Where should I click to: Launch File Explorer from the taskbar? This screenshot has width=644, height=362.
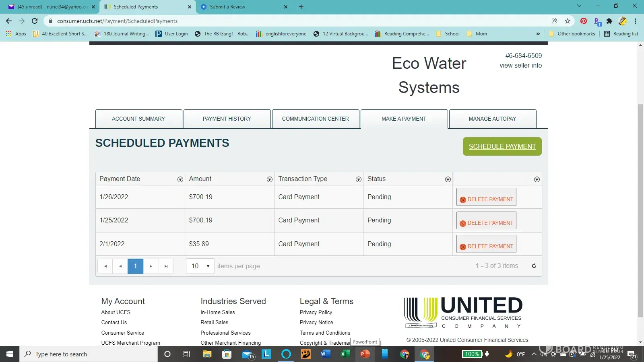point(207,354)
